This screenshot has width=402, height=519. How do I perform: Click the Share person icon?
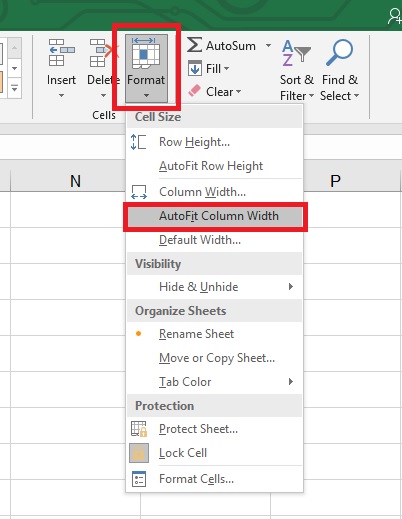(395, 16)
